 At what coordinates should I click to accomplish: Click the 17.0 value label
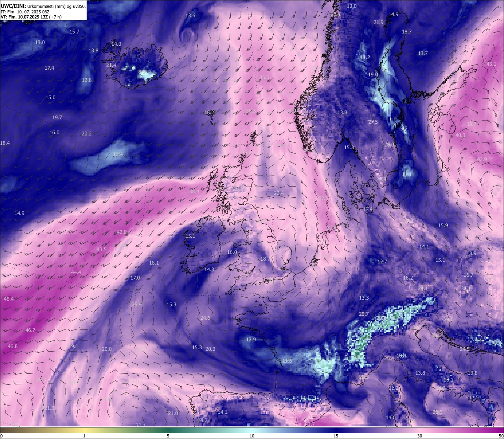pos(135,278)
